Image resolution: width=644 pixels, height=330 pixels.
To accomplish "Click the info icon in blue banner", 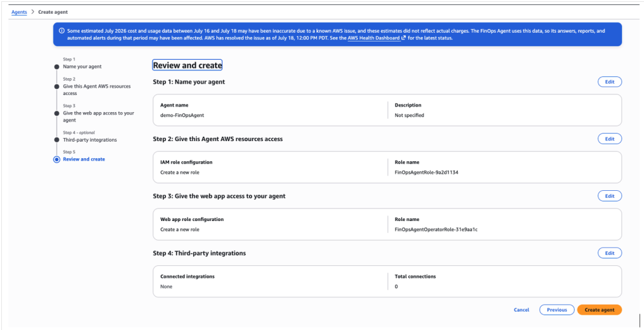I will [62, 30].
